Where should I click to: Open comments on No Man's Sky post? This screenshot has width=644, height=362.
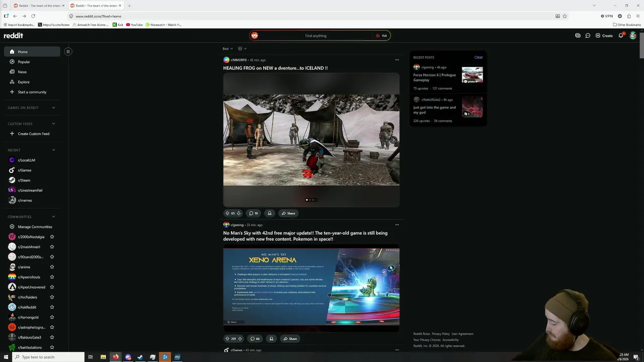coord(255,338)
